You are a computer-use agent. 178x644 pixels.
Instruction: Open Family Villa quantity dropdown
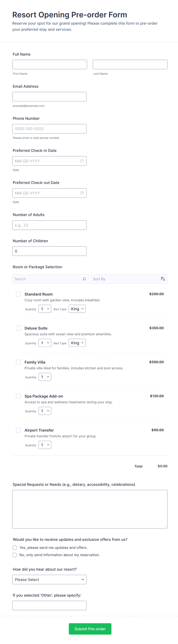(x=45, y=377)
